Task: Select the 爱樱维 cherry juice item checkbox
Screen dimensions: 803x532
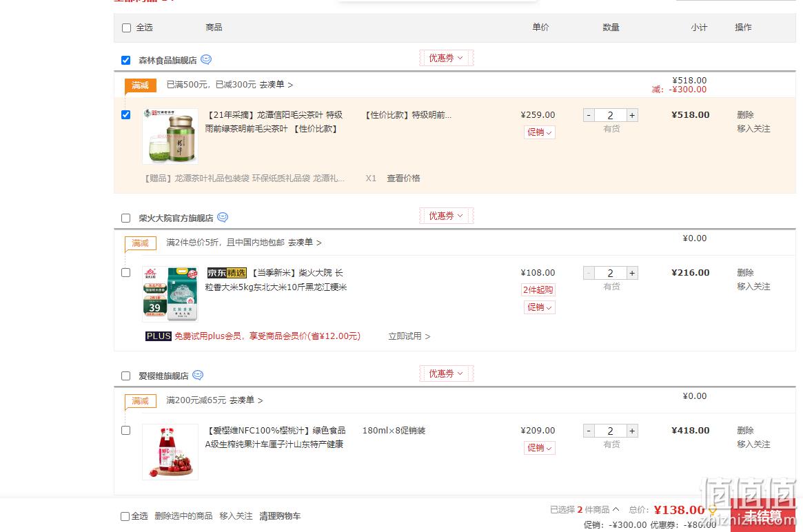Action: pos(126,430)
